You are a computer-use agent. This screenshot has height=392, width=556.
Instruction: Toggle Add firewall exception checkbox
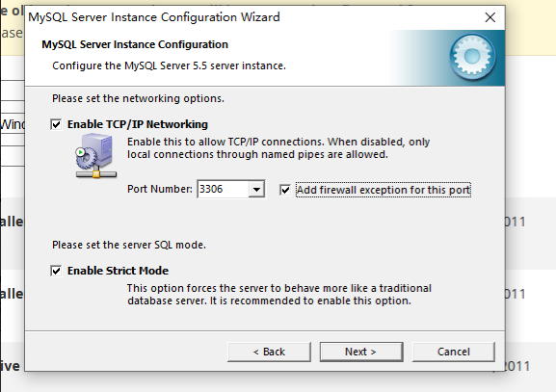pos(285,190)
